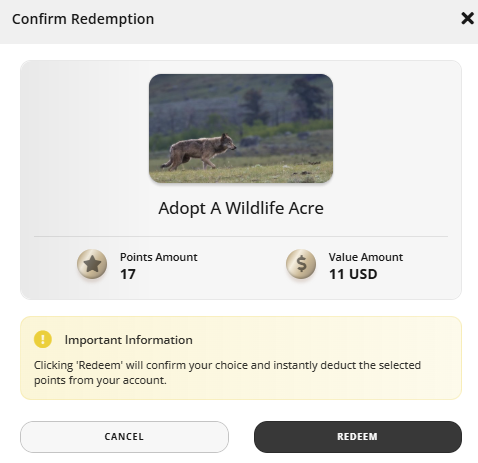Click the Adopt A Wildlife Acre title

coord(241,208)
